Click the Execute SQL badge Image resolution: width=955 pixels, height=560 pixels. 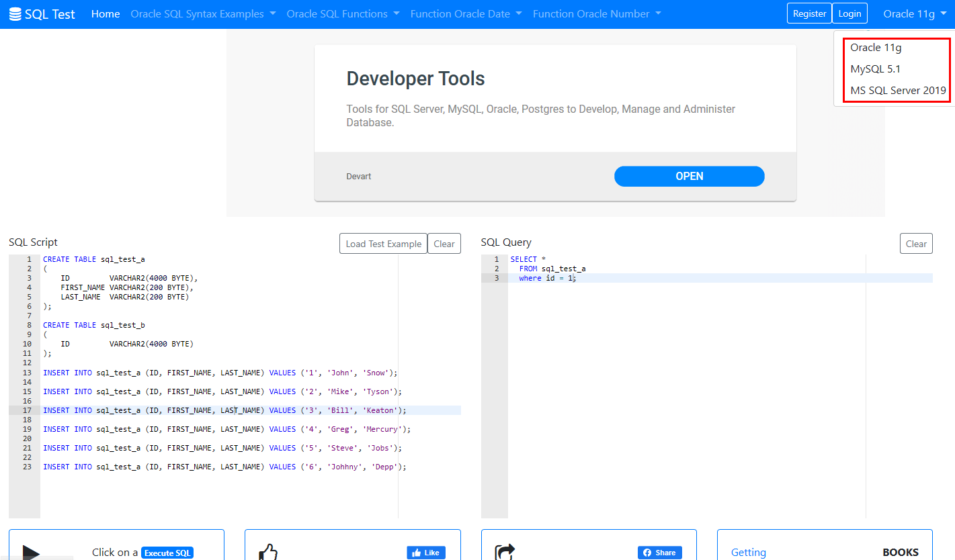(167, 553)
